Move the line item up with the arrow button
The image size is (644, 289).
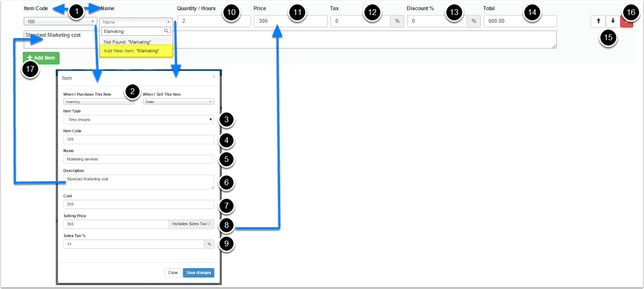click(x=598, y=21)
